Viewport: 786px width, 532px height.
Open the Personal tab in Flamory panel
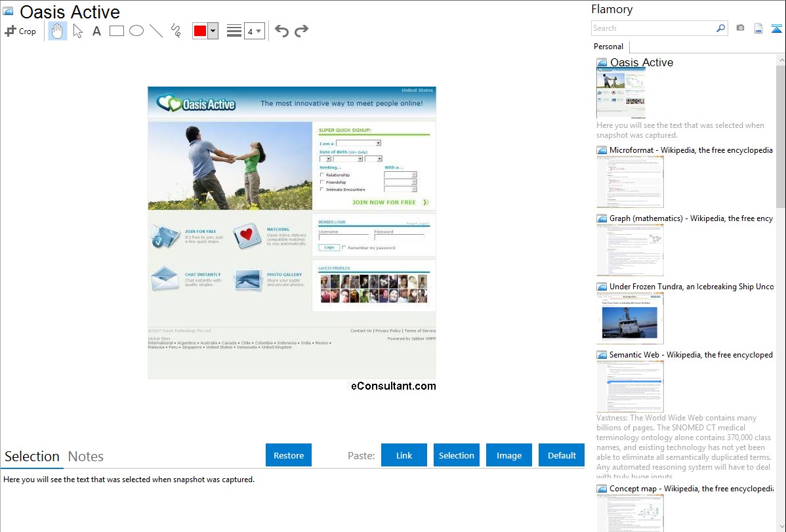coord(609,47)
